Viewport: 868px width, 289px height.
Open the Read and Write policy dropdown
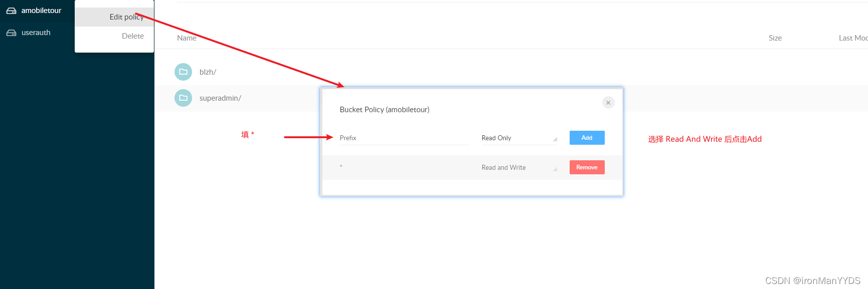pyautogui.click(x=519, y=167)
